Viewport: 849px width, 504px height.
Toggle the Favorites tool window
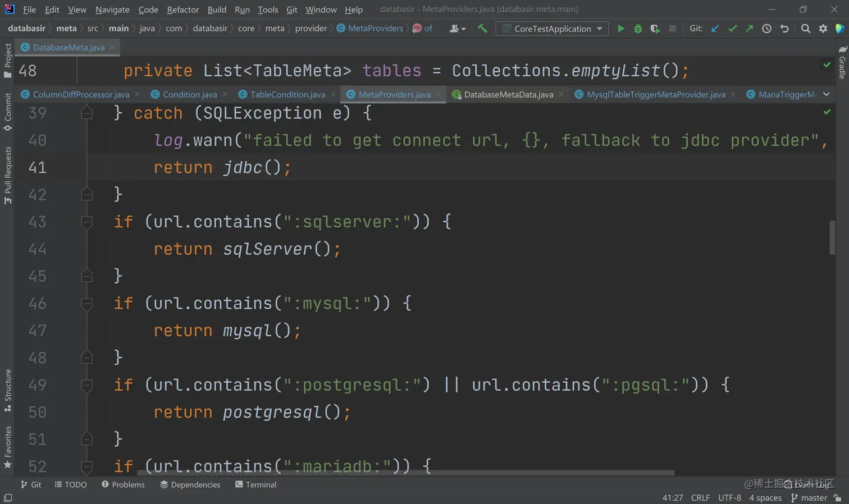(8, 447)
